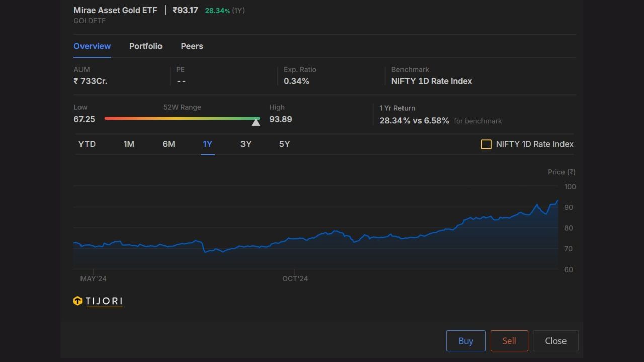Click the 52W range gradient bar
The image size is (644, 362).
pyautogui.click(x=182, y=119)
